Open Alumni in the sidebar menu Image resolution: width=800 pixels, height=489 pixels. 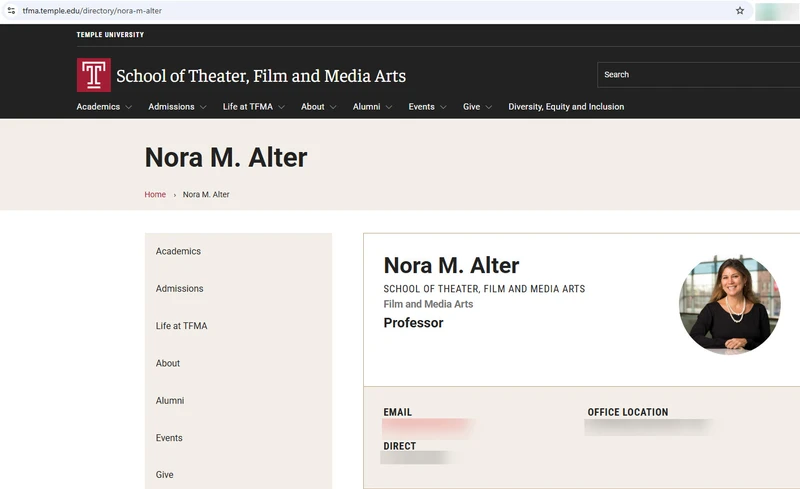click(x=170, y=401)
